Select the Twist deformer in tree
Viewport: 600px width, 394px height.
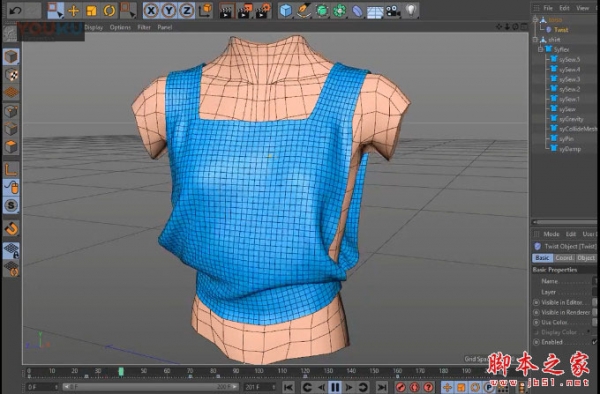[561, 30]
